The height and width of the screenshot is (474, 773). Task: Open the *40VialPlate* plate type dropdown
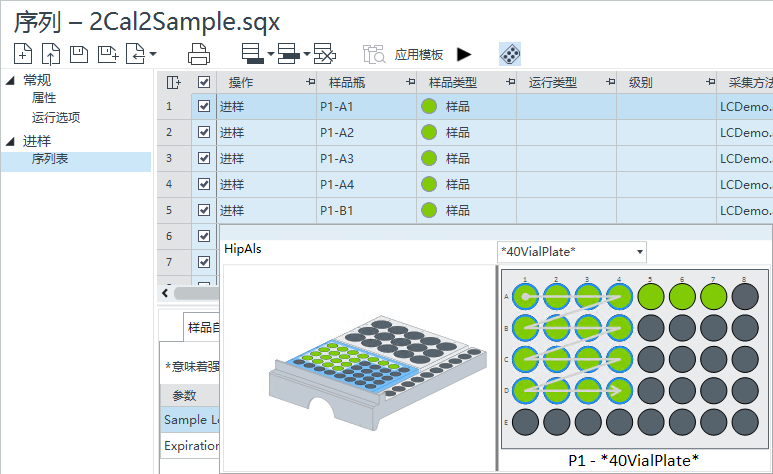point(572,252)
